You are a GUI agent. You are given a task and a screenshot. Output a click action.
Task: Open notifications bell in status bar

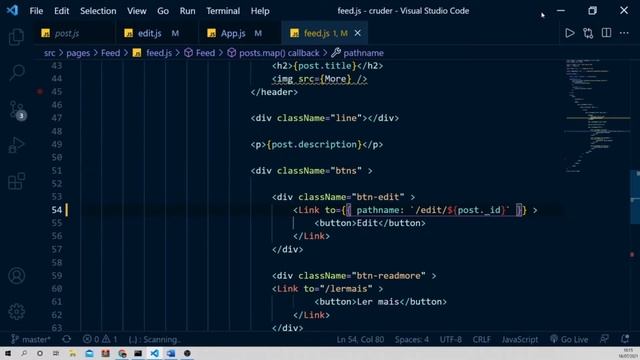point(624,339)
